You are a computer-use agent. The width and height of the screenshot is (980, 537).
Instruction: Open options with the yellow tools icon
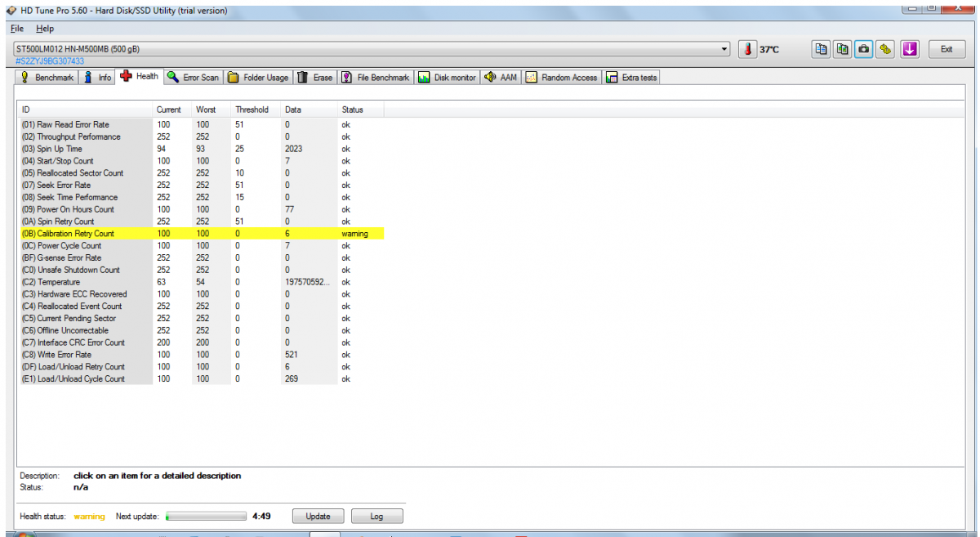click(x=886, y=49)
